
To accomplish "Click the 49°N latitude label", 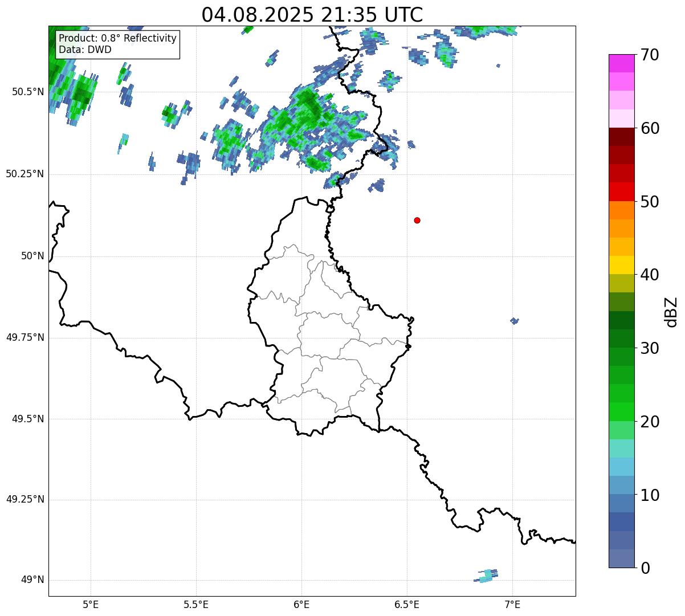I will [32, 580].
